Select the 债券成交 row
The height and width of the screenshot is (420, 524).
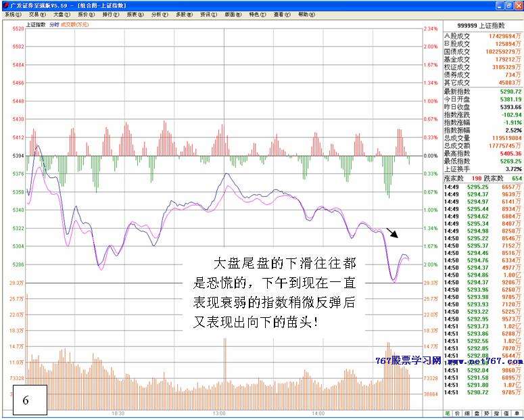(x=483, y=75)
